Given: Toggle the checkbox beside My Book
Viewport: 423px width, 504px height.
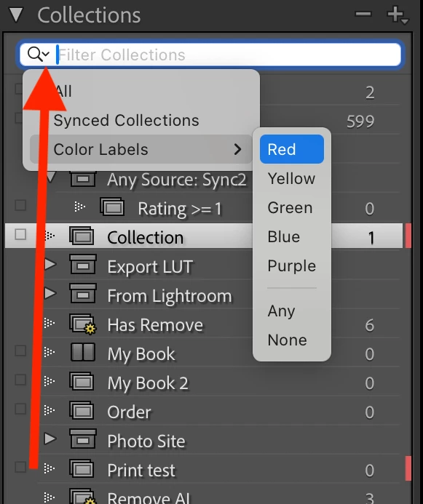Looking at the screenshot, I should click(x=20, y=351).
